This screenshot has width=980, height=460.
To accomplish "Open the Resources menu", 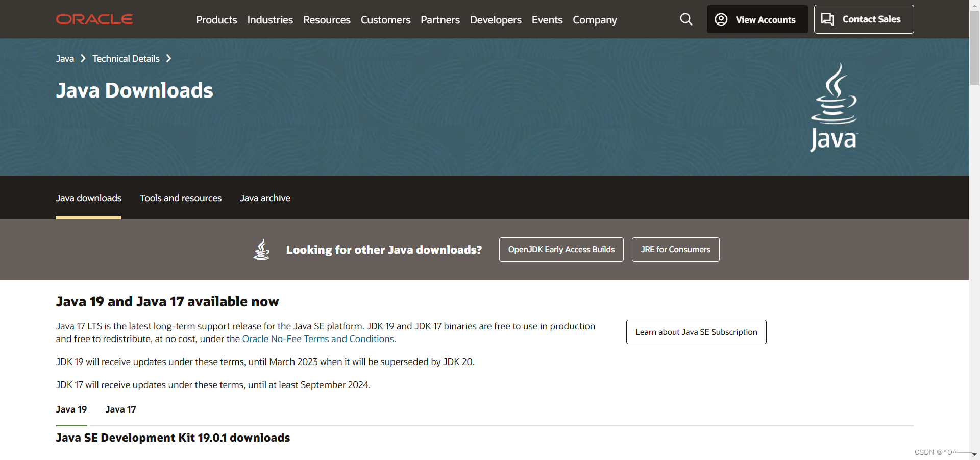I will pyautogui.click(x=327, y=20).
